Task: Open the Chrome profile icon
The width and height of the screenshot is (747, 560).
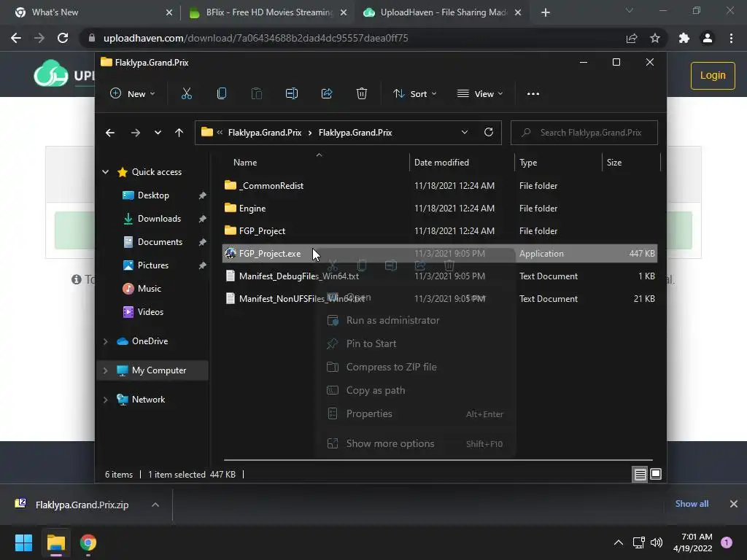Action: click(708, 38)
